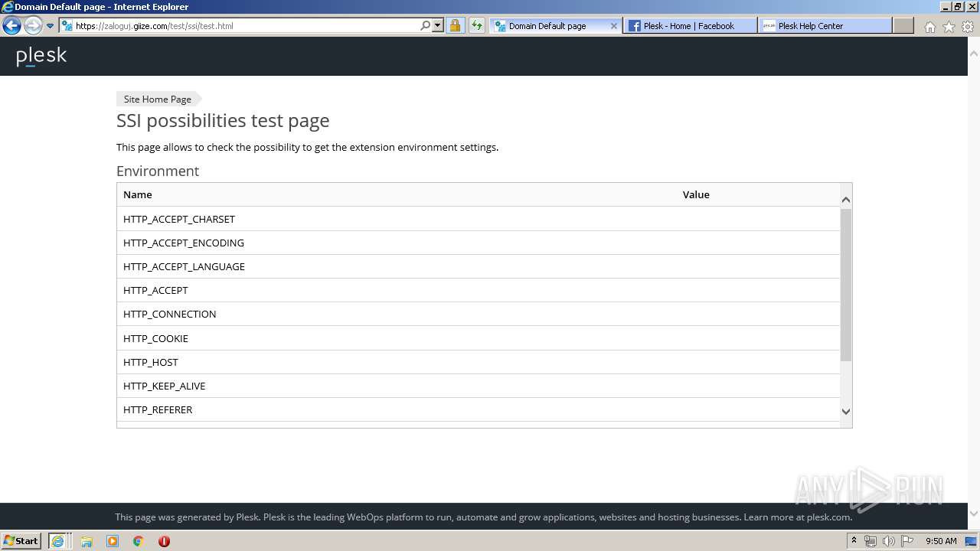Select the HTTP_HOST row
980x551 pixels.
(479, 362)
